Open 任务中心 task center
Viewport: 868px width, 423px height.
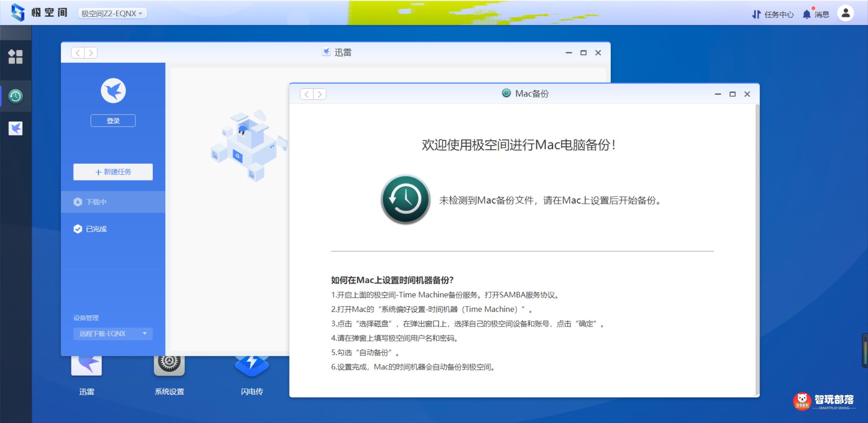click(x=773, y=14)
